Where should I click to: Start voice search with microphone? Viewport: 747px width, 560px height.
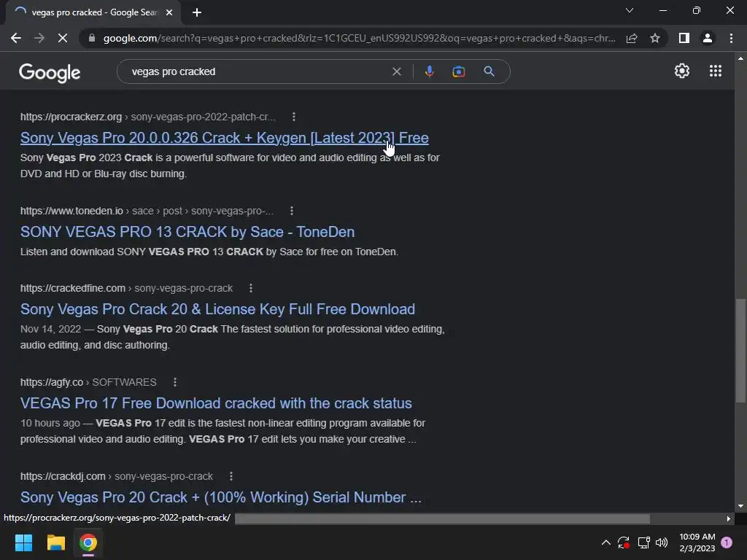[x=429, y=71]
